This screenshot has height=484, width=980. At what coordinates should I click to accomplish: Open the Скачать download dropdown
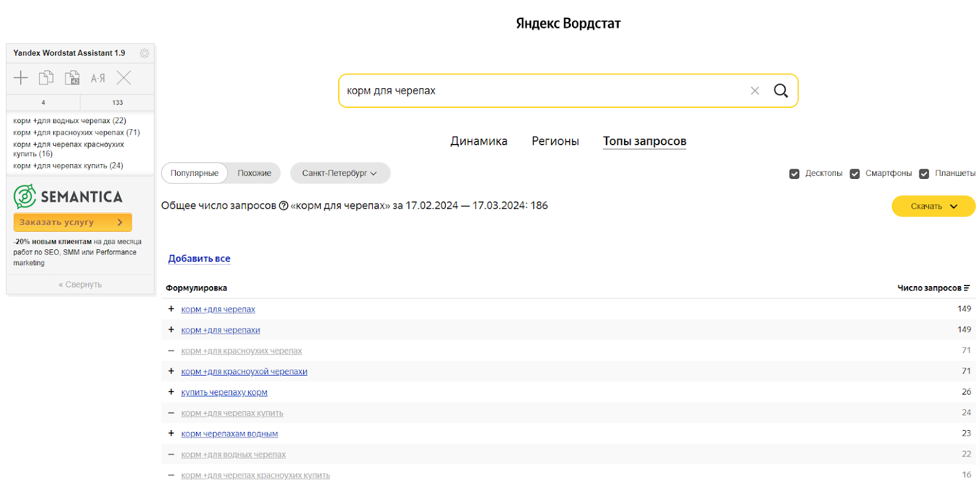[933, 206]
